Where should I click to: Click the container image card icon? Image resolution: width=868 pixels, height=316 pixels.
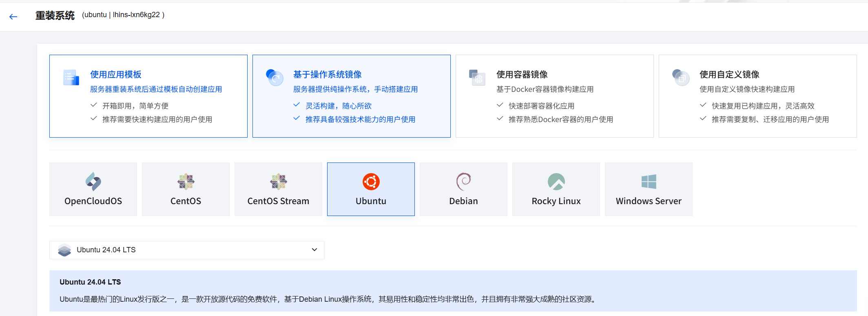point(477,77)
